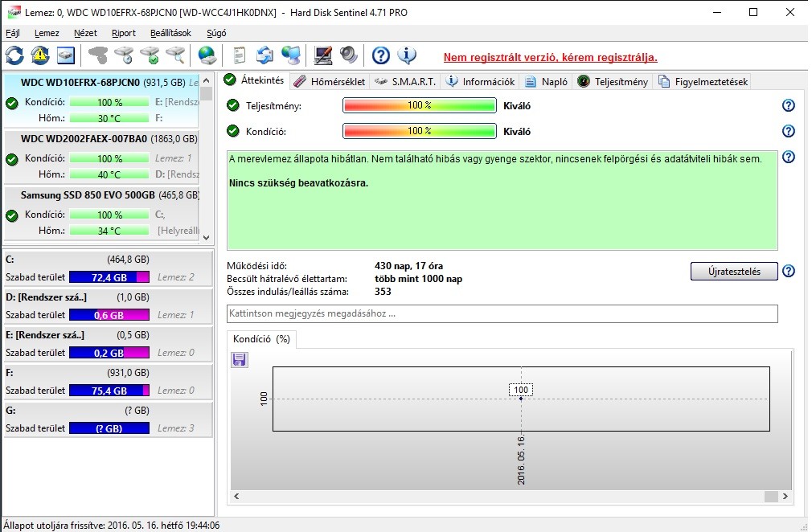
Task: Click the disk with clock toolbar icon
Action: [x=124, y=55]
